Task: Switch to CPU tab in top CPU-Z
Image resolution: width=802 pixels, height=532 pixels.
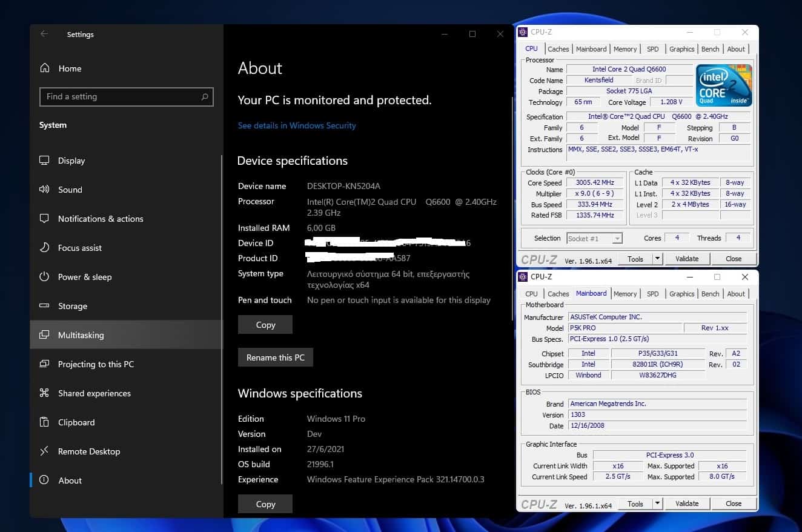Action: tap(531, 48)
